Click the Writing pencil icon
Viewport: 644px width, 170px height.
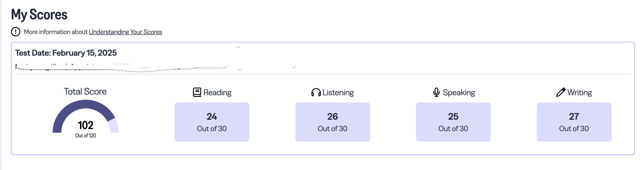[560, 92]
